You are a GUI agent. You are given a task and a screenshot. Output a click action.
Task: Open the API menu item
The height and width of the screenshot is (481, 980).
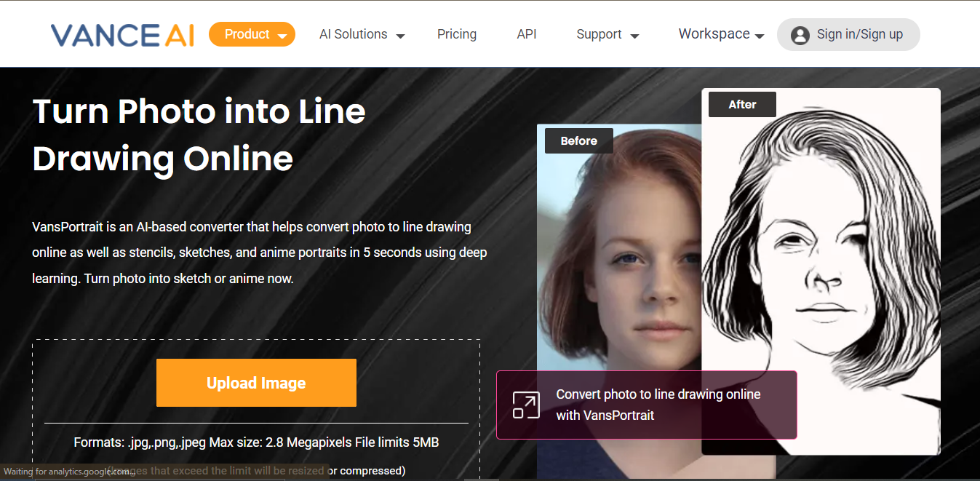pyautogui.click(x=527, y=34)
